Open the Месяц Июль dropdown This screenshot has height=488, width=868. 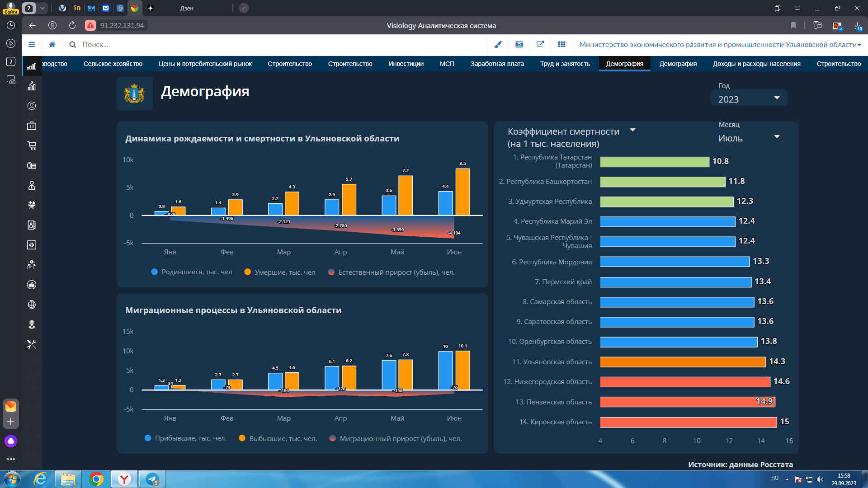(x=749, y=138)
